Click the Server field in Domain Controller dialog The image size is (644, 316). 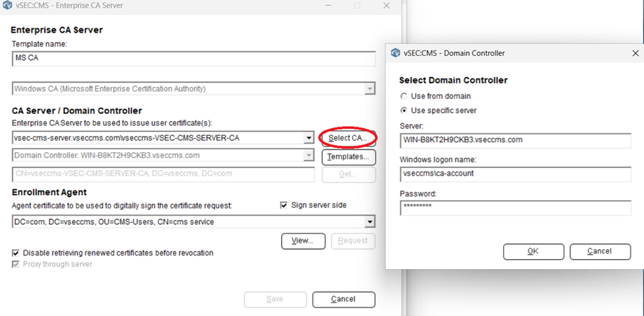pos(515,140)
